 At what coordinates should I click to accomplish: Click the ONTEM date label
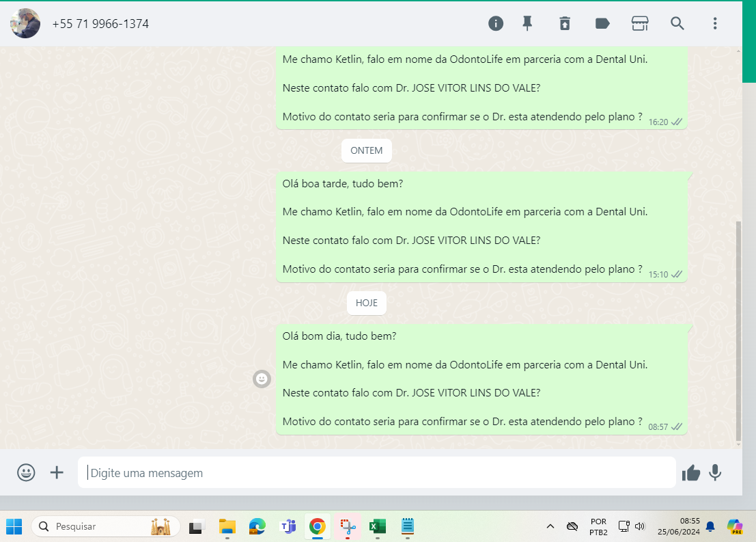tap(367, 150)
